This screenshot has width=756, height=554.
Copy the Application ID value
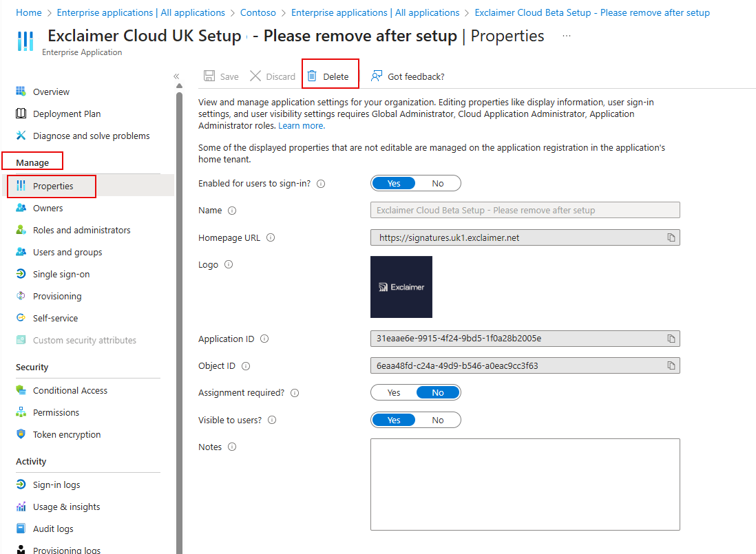tap(671, 339)
